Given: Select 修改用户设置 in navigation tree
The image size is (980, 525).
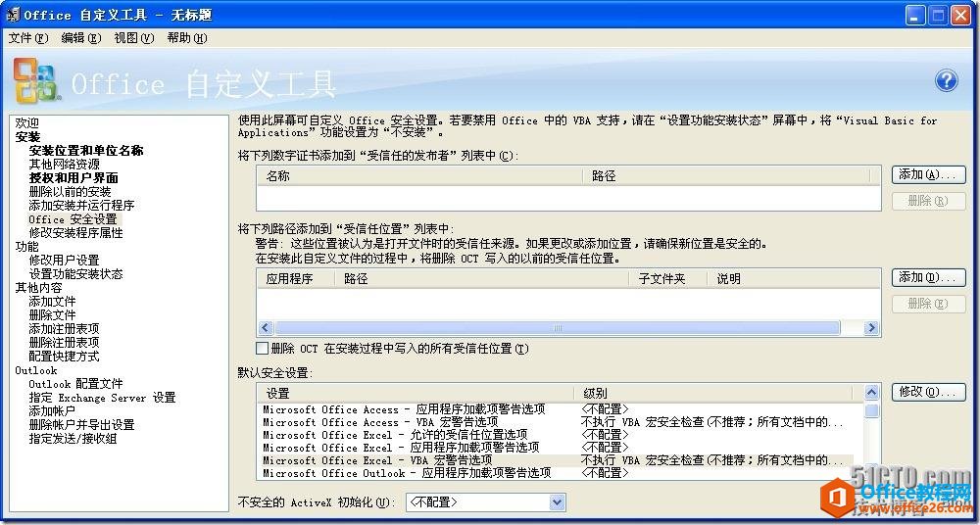Looking at the screenshot, I should click(65, 260).
